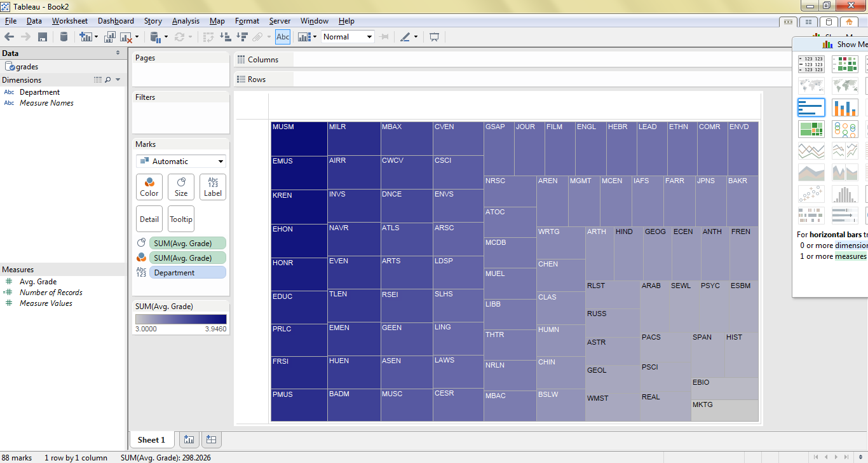The width and height of the screenshot is (868, 463).
Task: Select the Department dimension field
Action: pos(39,92)
